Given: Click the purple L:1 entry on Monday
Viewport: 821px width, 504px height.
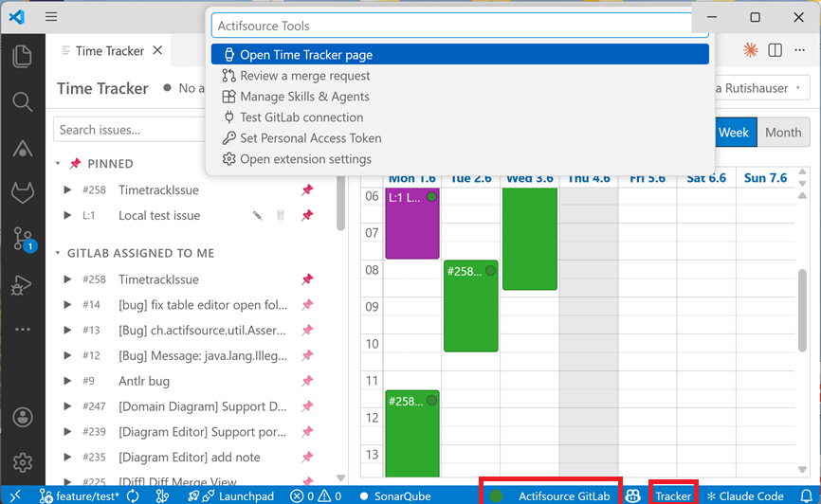Looking at the screenshot, I should (412, 224).
